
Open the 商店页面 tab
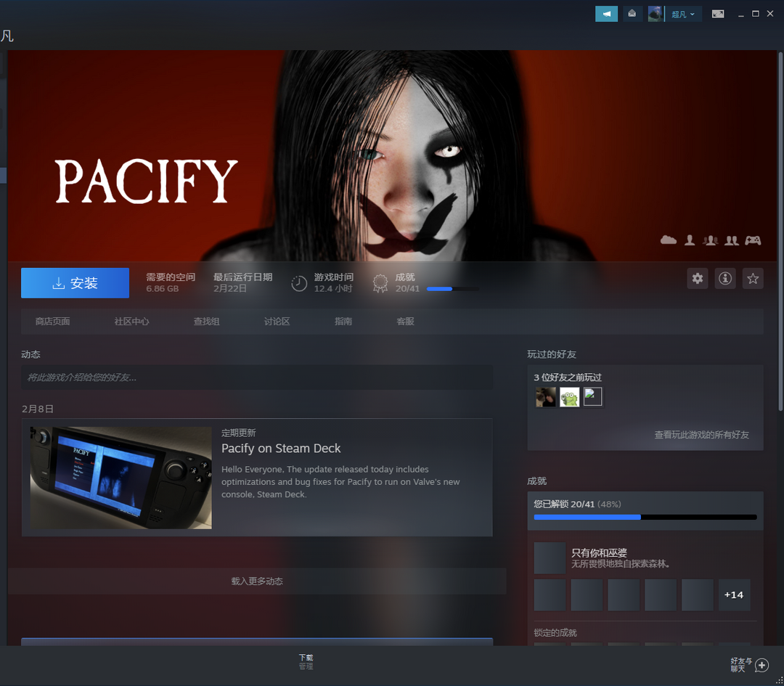pyautogui.click(x=52, y=322)
